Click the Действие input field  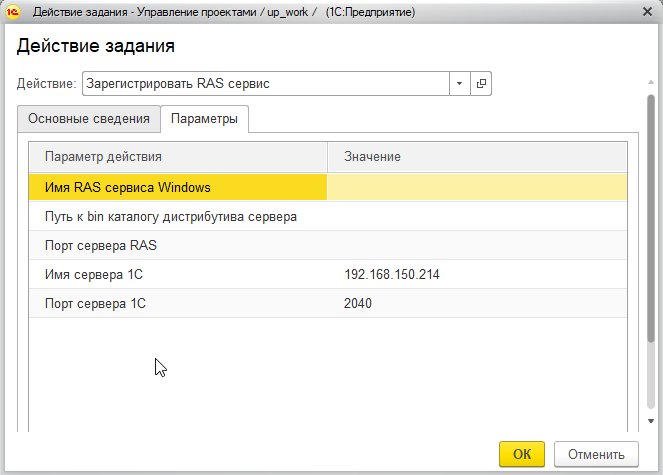266,84
